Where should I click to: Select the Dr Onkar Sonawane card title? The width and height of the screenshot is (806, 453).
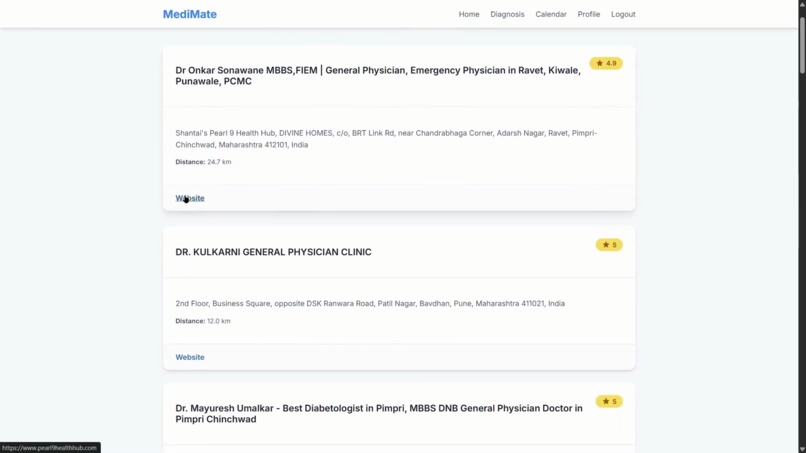[x=378, y=76]
